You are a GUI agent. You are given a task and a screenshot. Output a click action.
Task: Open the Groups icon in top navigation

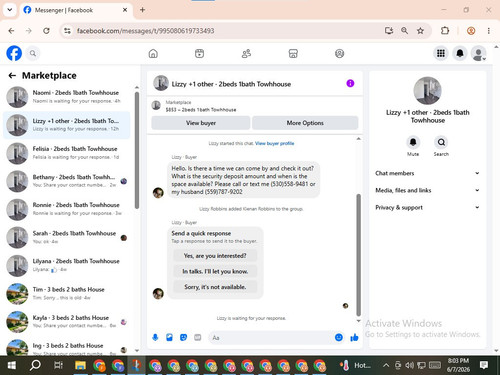click(x=339, y=54)
